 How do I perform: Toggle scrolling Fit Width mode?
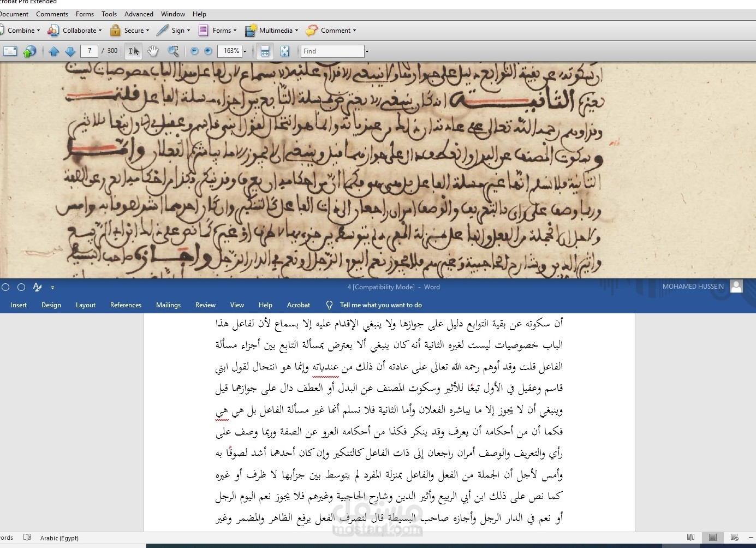click(x=265, y=51)
